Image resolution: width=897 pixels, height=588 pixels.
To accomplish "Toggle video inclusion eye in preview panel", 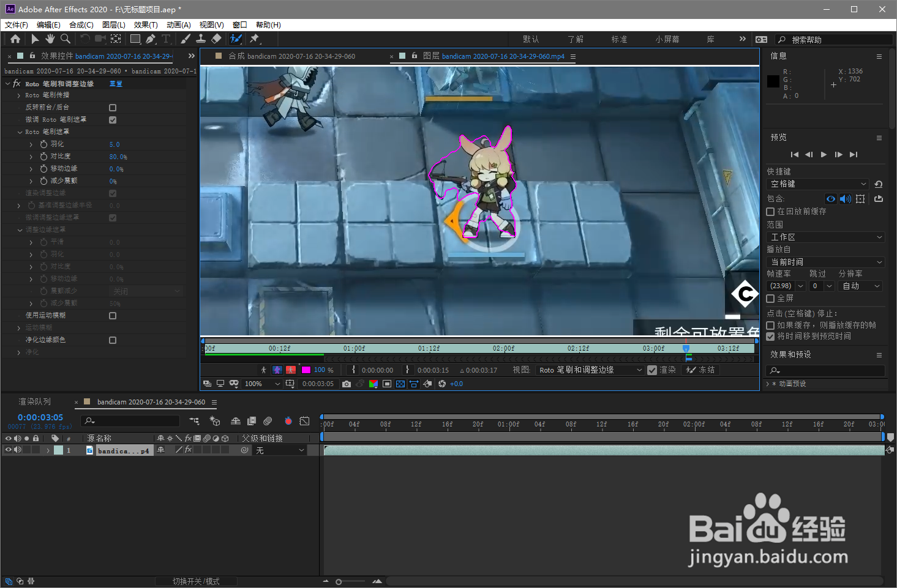I will tap(830, 199).
